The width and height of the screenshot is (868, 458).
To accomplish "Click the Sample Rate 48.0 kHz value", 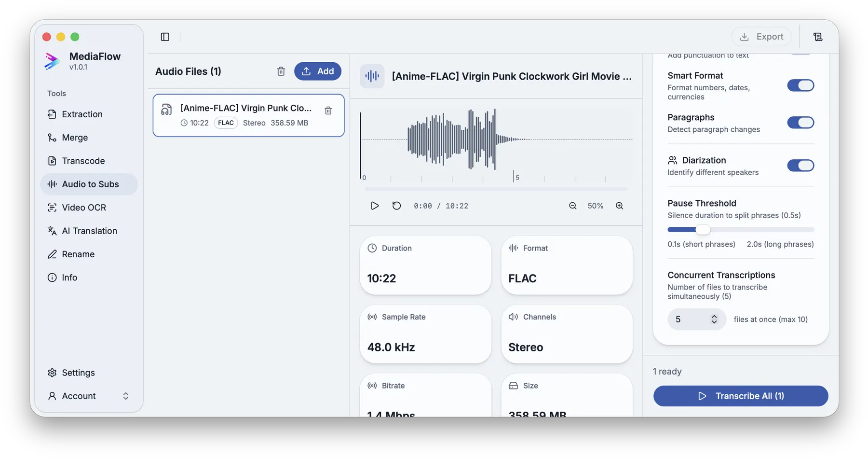I will click(x=391, y=347).
